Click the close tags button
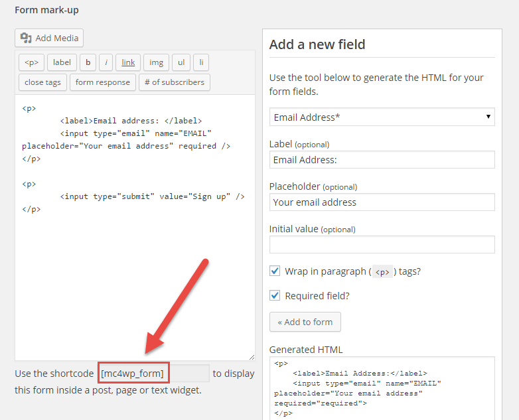519x420 pixels. [x=42, y=82]
